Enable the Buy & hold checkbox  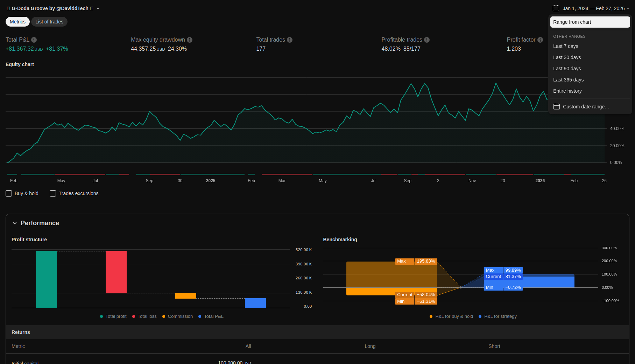click(x=9, y=193)
